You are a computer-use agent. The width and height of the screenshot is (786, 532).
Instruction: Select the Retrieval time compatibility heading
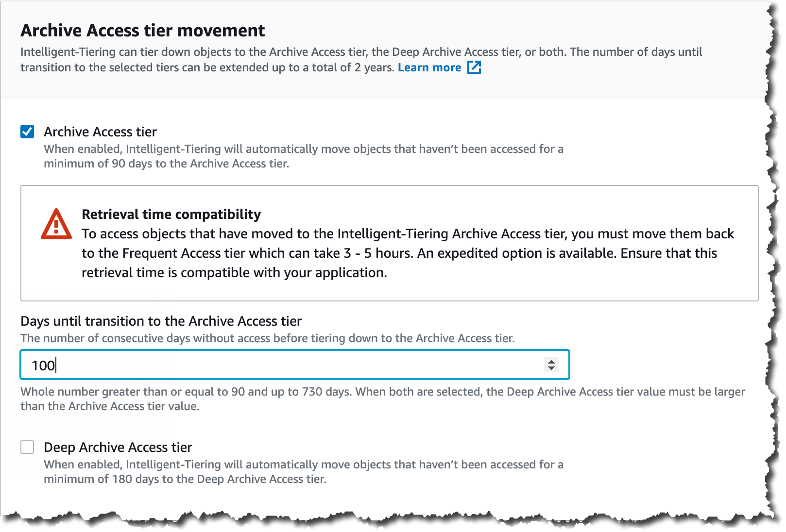point(171,214)
